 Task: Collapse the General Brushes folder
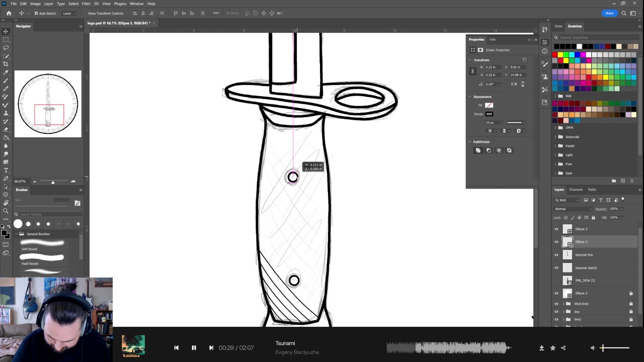(x=16, y=234)
